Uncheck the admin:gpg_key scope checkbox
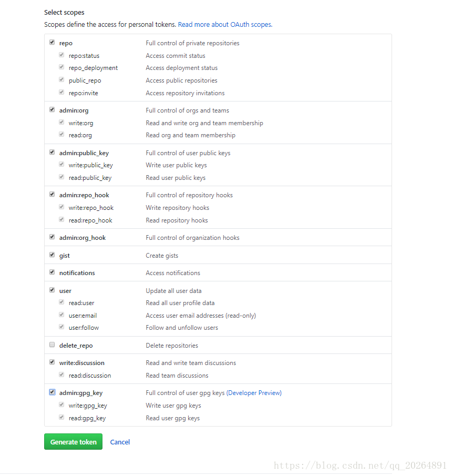Image resolution: width=453 pixels, height=476 pixels. click(x=52, y=392)
